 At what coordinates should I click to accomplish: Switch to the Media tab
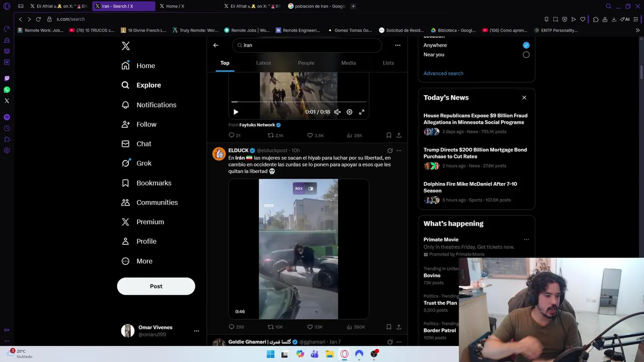click(349, 63)
